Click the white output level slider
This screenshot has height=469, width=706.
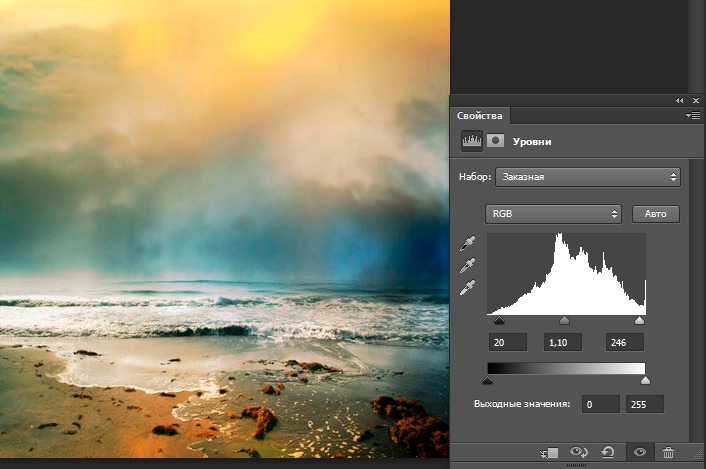[x=644, y=380]
